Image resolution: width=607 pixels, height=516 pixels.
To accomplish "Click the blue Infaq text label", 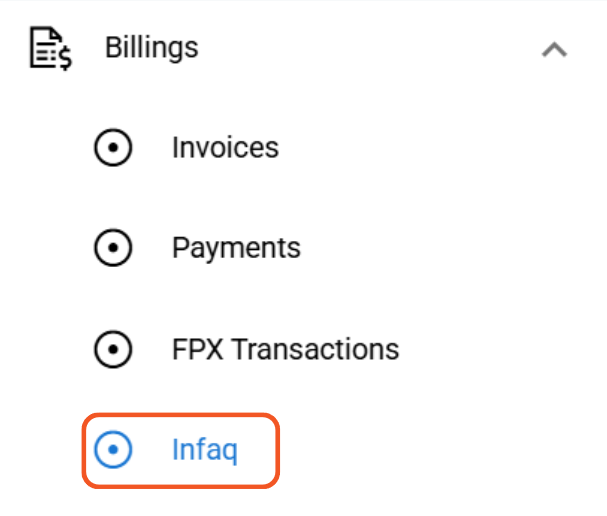I will click(205, 450).
